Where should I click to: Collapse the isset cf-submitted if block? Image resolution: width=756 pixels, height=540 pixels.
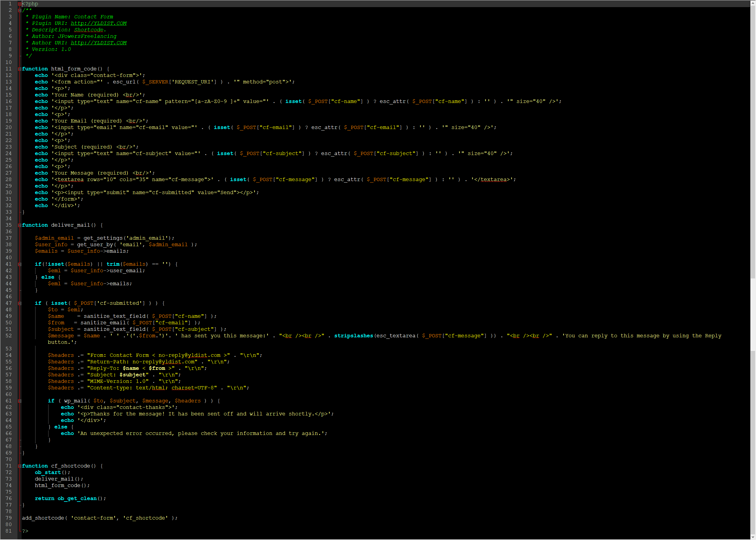coord(20,304)
